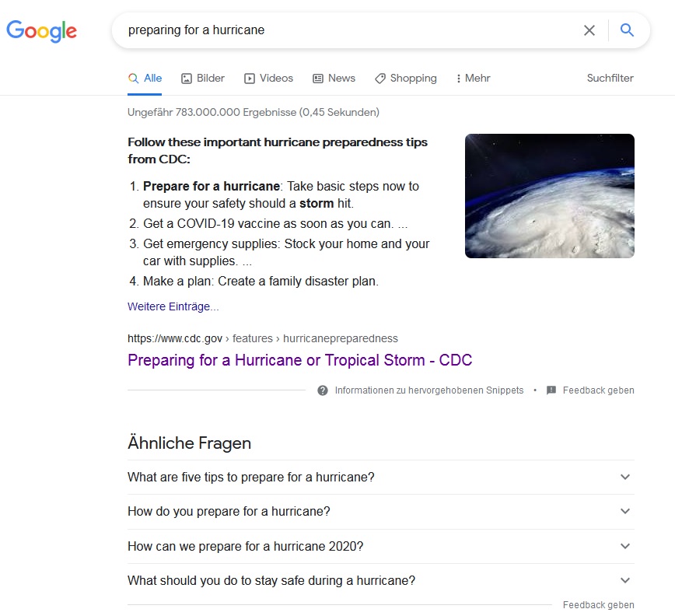Expand 'What are five tips' question
Screen dimensions: 675x616
click(x=625, y=477)
